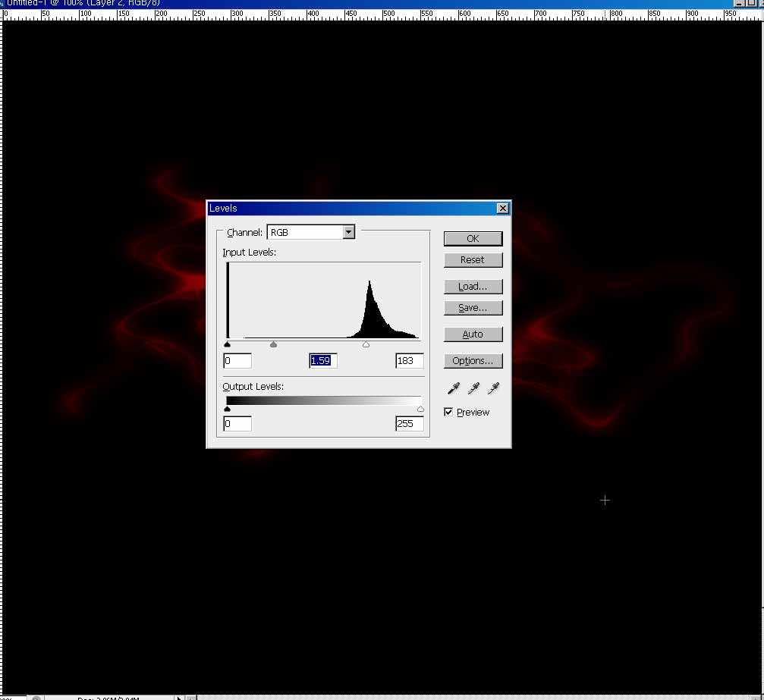This screenshot has height=700, width=764.
Task: Minimize the Untitled-1 document window
Action: point(739,3)
